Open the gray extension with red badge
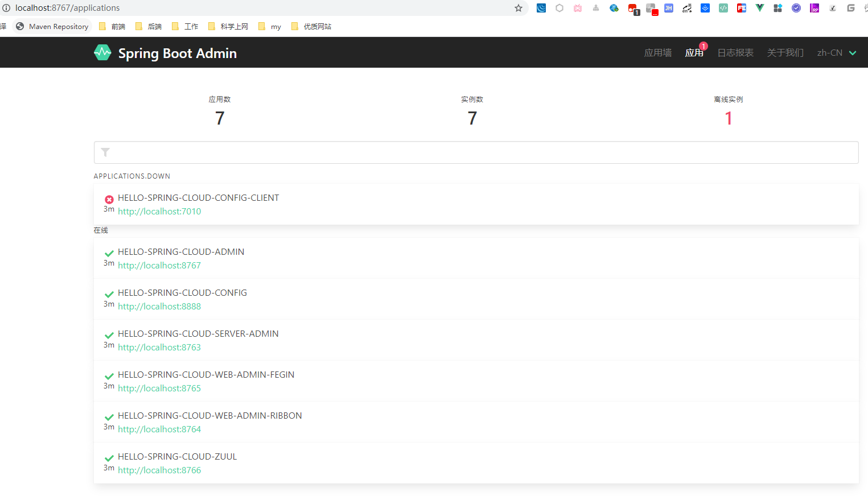 pos(652,9)
